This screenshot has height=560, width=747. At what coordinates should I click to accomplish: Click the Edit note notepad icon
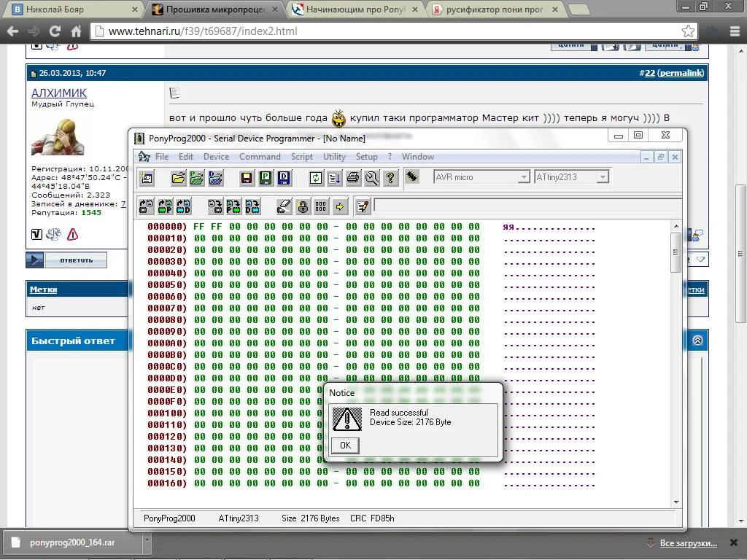pyautogui.click(x=363, y=206)
